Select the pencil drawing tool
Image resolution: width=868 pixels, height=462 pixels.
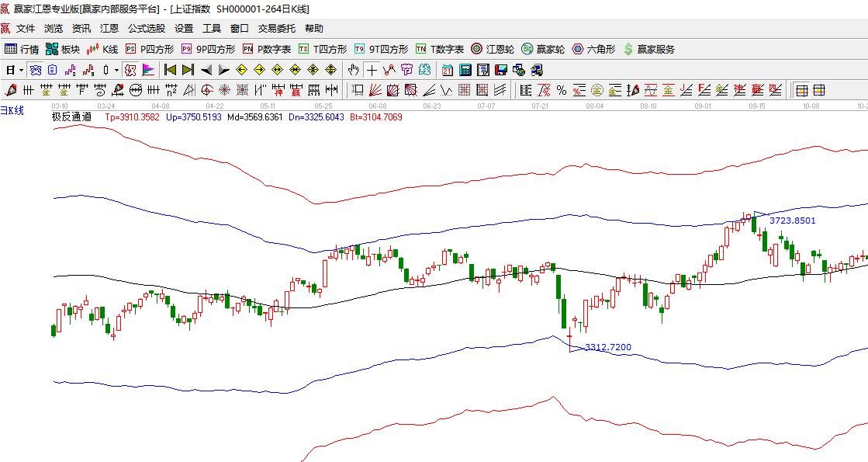point(10,90)
